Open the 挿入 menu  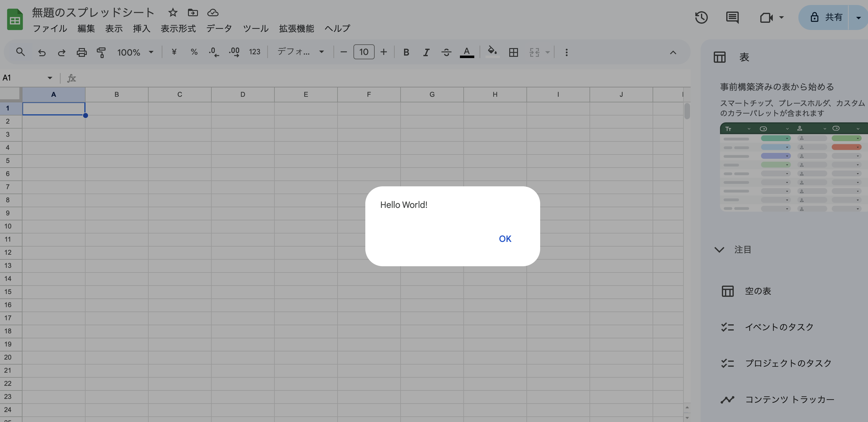click(141, 29)
